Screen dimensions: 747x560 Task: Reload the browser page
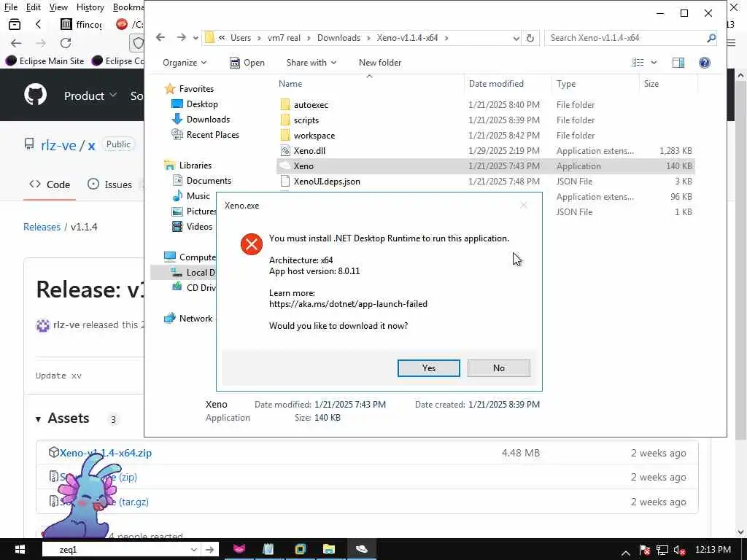point(66,43)
